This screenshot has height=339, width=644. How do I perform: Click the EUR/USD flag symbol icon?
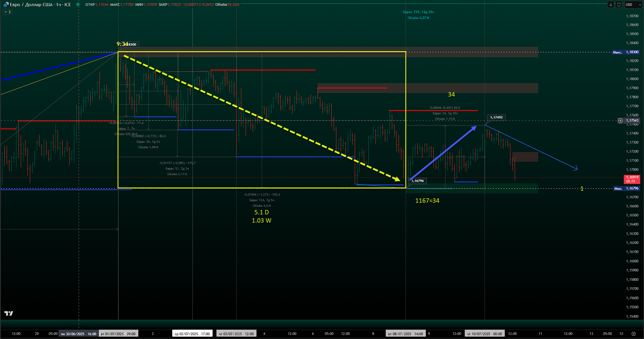6,4
